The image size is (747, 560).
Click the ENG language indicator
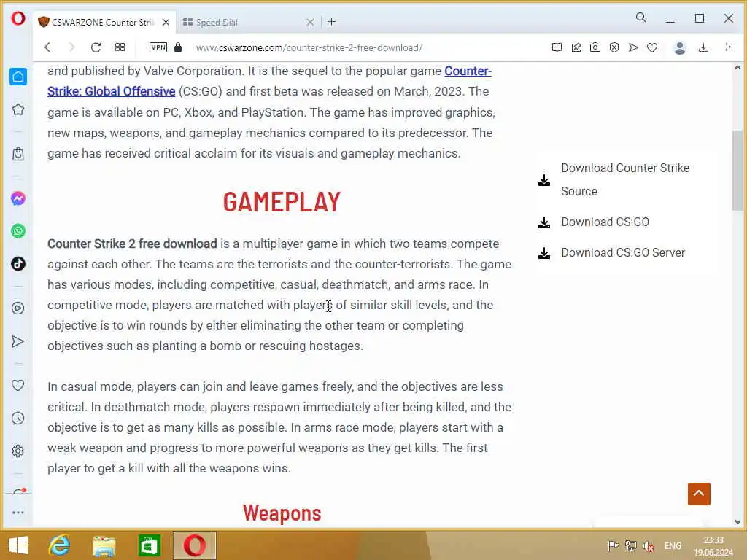click(x=673, y=546)
